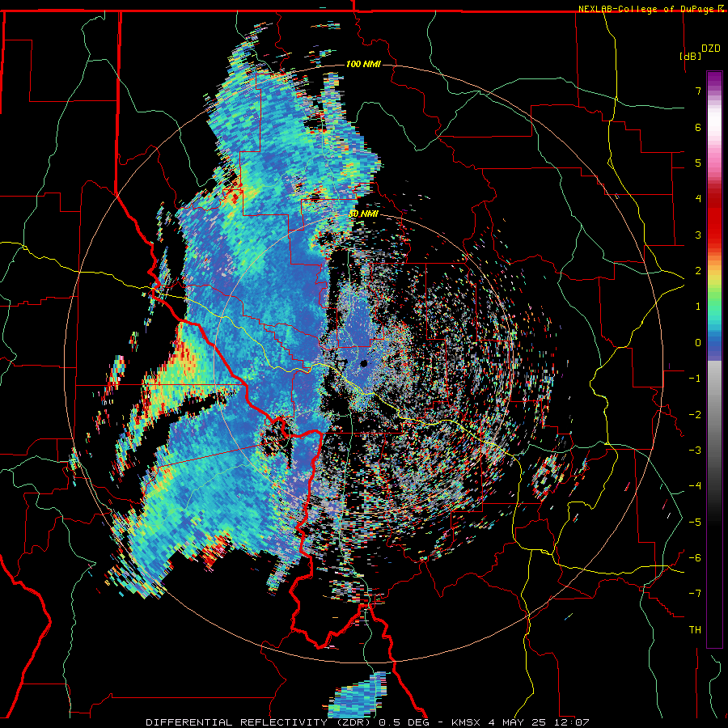Click the -1 value on color scale
This screenshot has height=728, width=728.
(x=695, y=379)
